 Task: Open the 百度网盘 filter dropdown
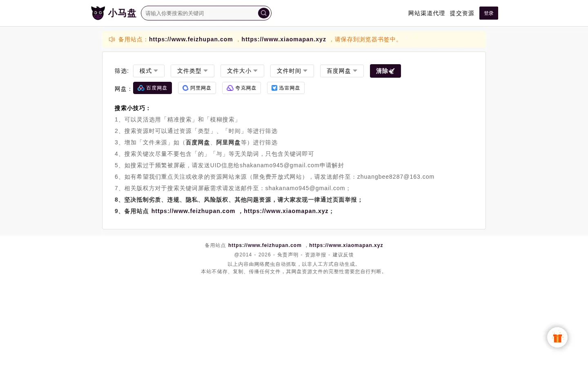(342, 71)
